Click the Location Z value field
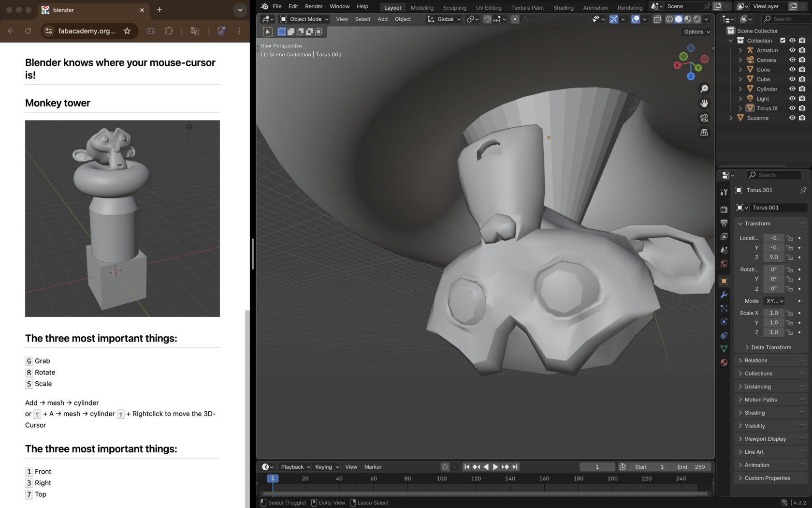The width and height of the screenshot is (812, 508). 773,257
